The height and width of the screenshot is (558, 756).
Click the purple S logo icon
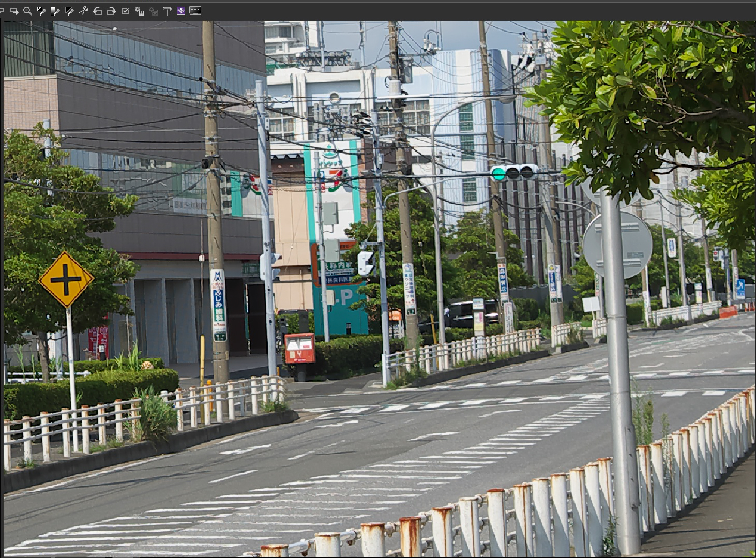(181, 11)
